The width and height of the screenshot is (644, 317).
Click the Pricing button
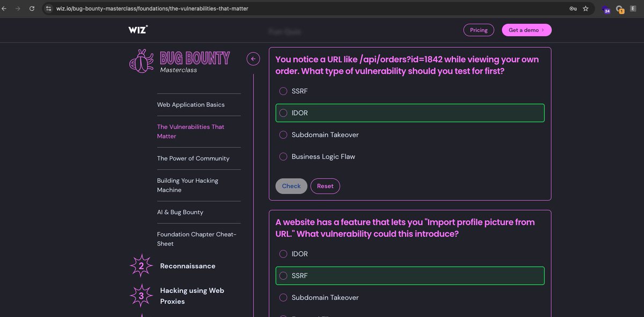coord(479,30)
